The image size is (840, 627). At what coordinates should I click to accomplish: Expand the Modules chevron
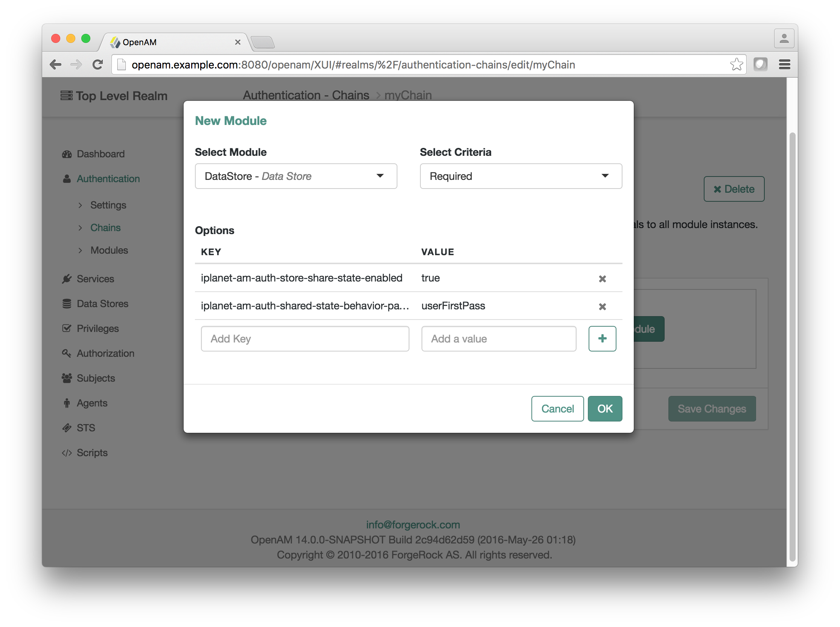pyautogui.click(x=80, y=251)
